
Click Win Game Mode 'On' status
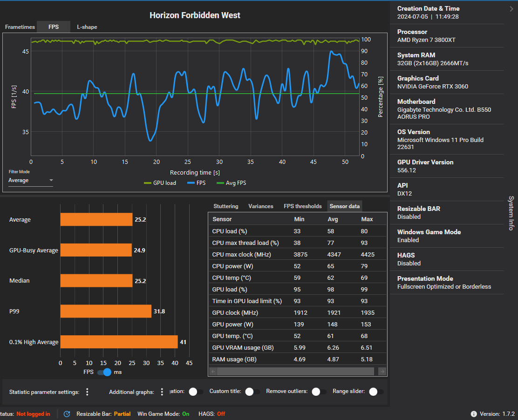pyautogui.click(x=186, y=414)
